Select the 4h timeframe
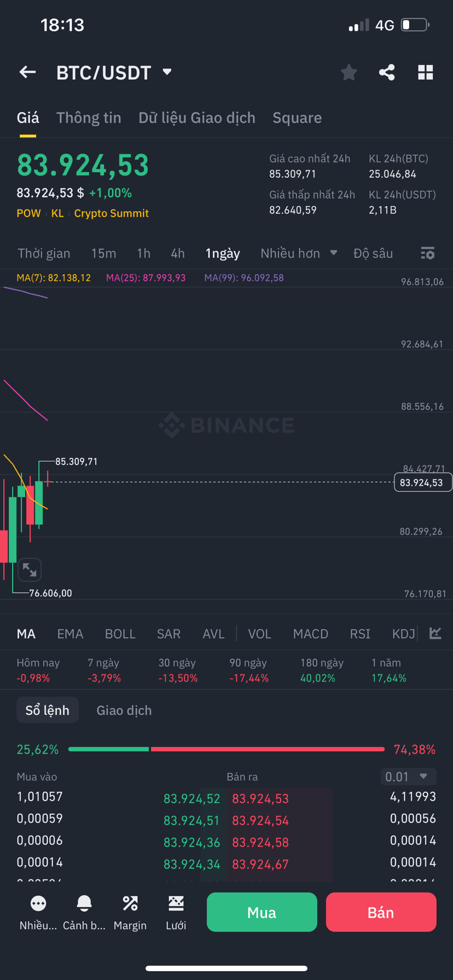The height and width of the screenshot is (980, 453). tap(178, 253)
